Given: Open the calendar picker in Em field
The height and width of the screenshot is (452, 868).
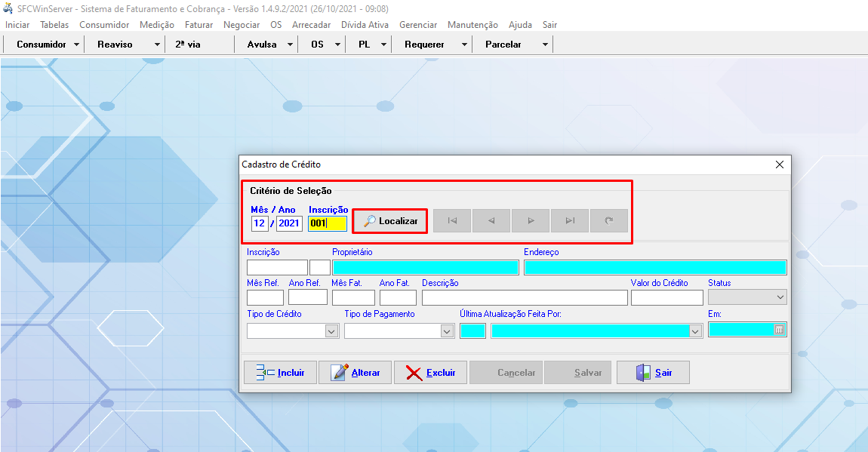Looking at the screenshot, I should coord(779,330).
